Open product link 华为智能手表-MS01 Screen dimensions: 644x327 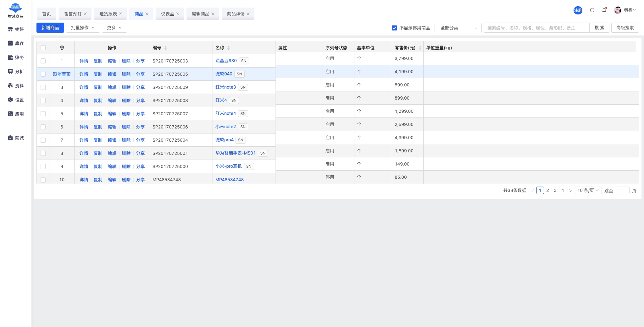coord(236,153)
